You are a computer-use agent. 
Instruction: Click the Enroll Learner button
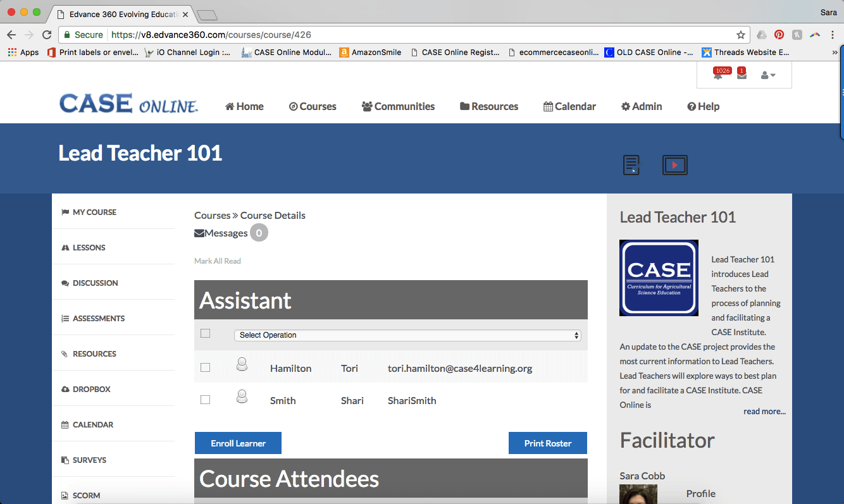coord(238,443)
